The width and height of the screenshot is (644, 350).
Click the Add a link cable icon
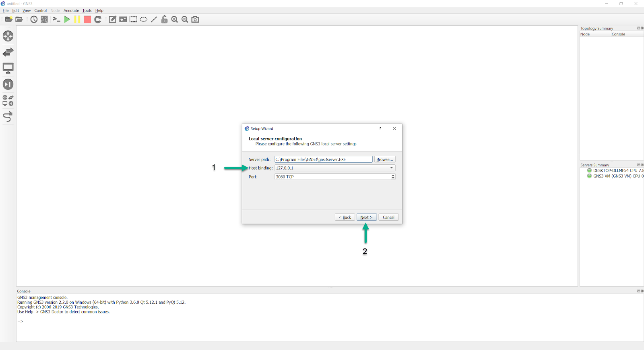click(x=8, y=117)
